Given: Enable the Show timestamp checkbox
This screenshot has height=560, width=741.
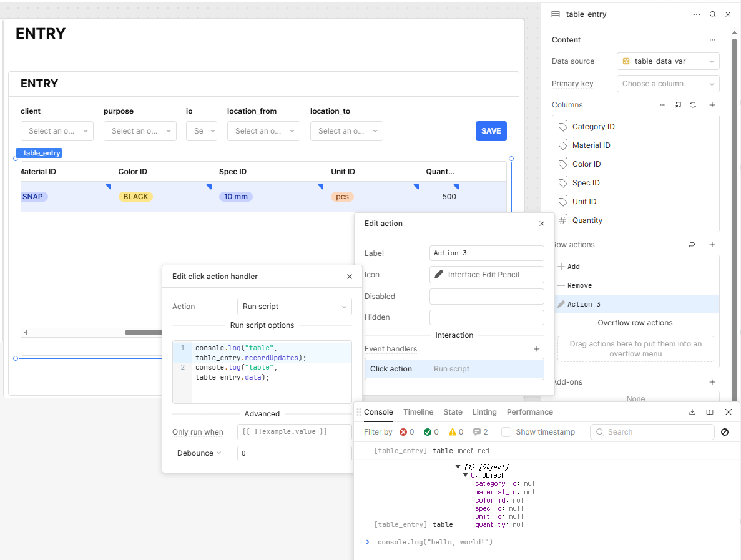Looking at the screenshot, I should [x=507, y=432].
